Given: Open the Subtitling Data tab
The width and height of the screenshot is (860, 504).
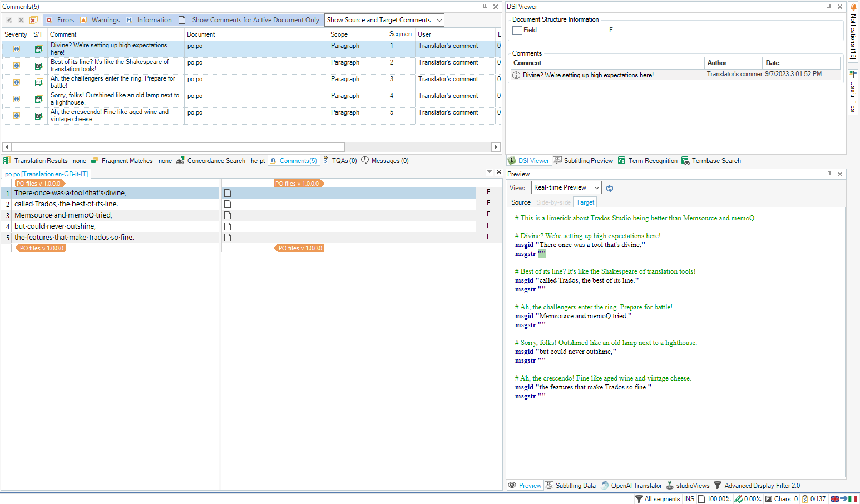Looking at the screenshot, I should click(x=570, y=486).
